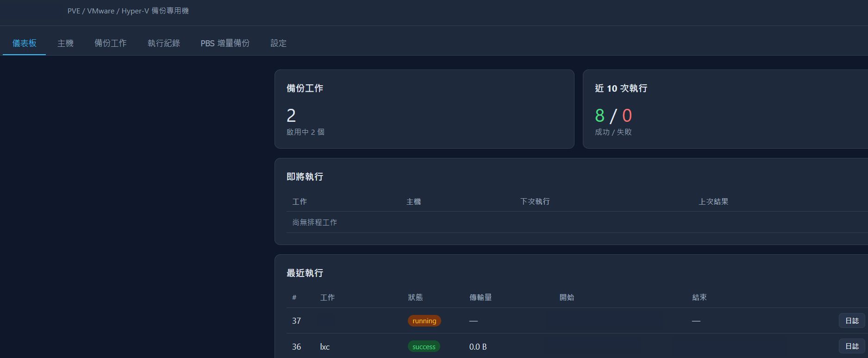The image size is (868, 358).
Task: Go to the 備份工作 tab
Action: point(110,43)
